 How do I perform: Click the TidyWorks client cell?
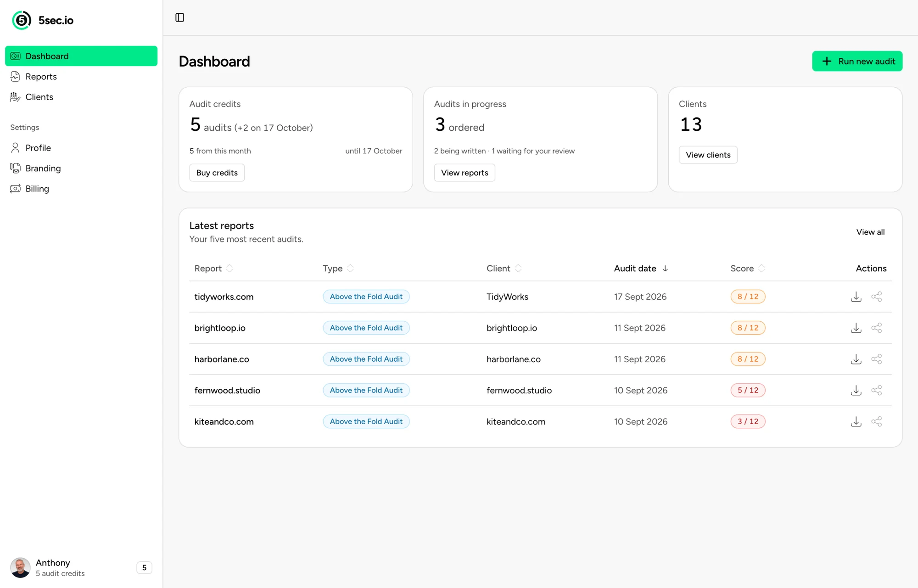coord(507,297)
